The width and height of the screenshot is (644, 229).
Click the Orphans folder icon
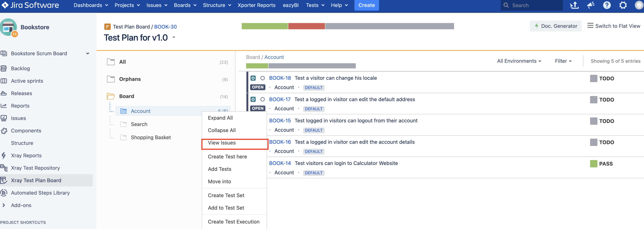tap(111, 79)
